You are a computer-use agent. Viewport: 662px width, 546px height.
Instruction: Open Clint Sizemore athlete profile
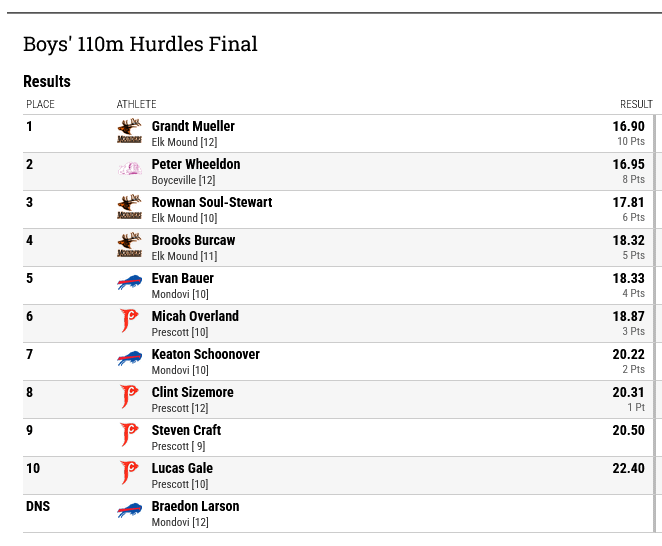pos(193,392)
